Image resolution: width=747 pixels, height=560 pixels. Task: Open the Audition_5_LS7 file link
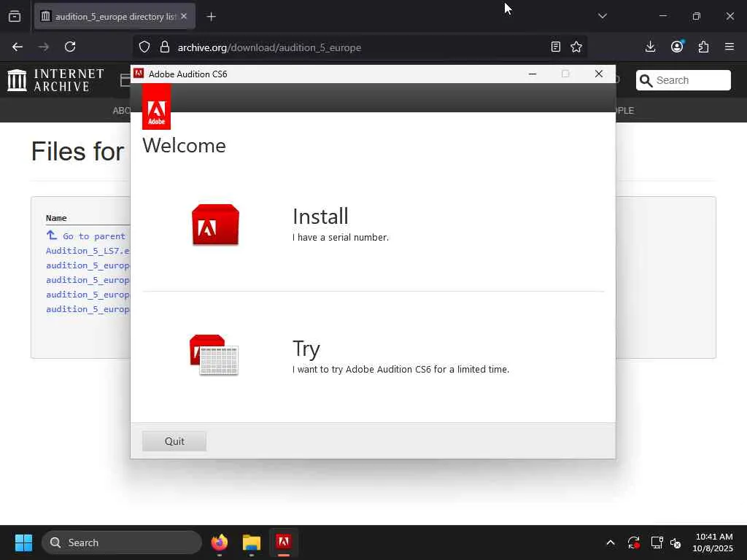(88, 251)
